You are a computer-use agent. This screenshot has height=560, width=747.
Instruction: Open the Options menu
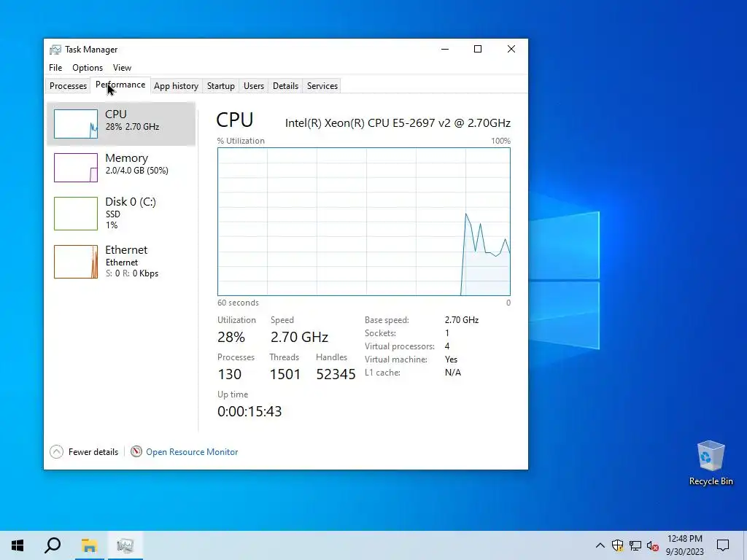click(x=88, y=68)
